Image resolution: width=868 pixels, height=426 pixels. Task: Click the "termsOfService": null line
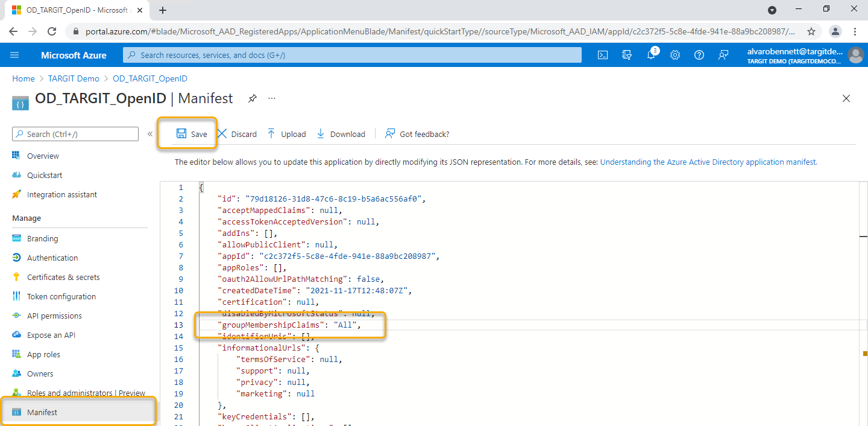289,360
